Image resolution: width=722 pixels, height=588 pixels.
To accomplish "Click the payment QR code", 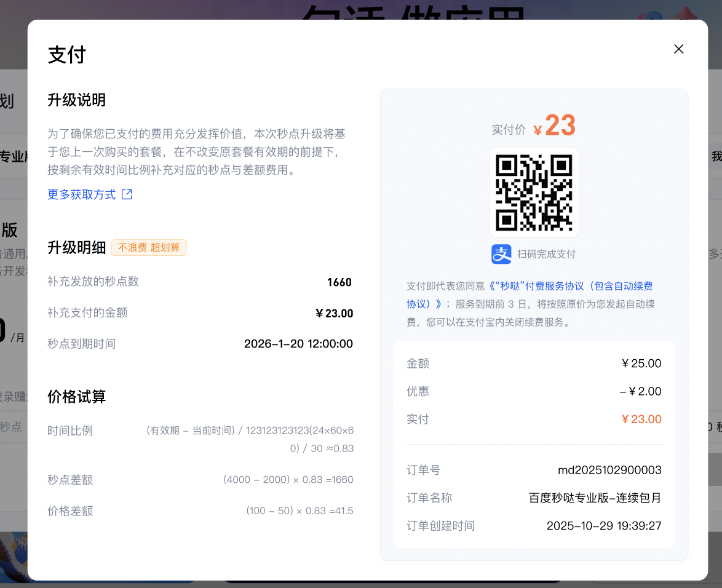I will coord(534,193).
